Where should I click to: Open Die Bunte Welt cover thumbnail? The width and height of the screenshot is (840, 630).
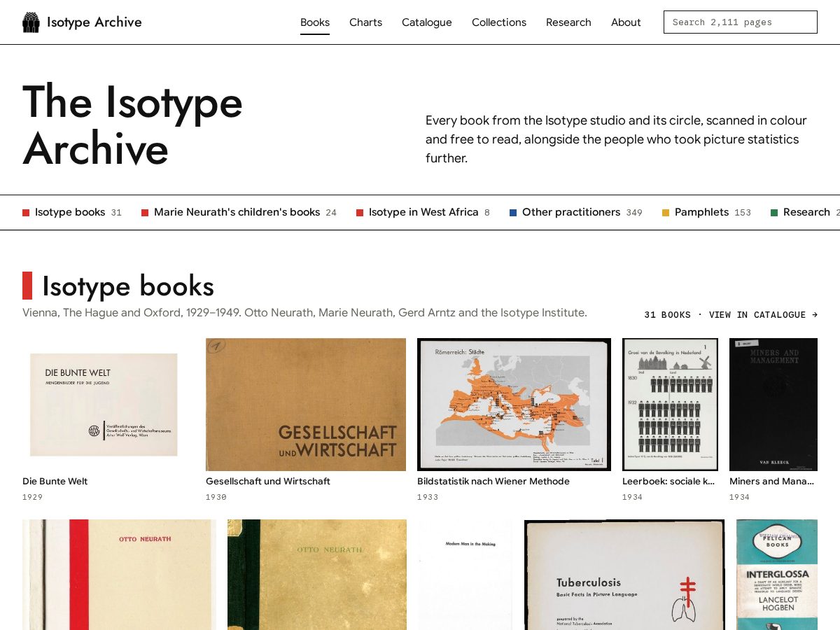[104, 405]
